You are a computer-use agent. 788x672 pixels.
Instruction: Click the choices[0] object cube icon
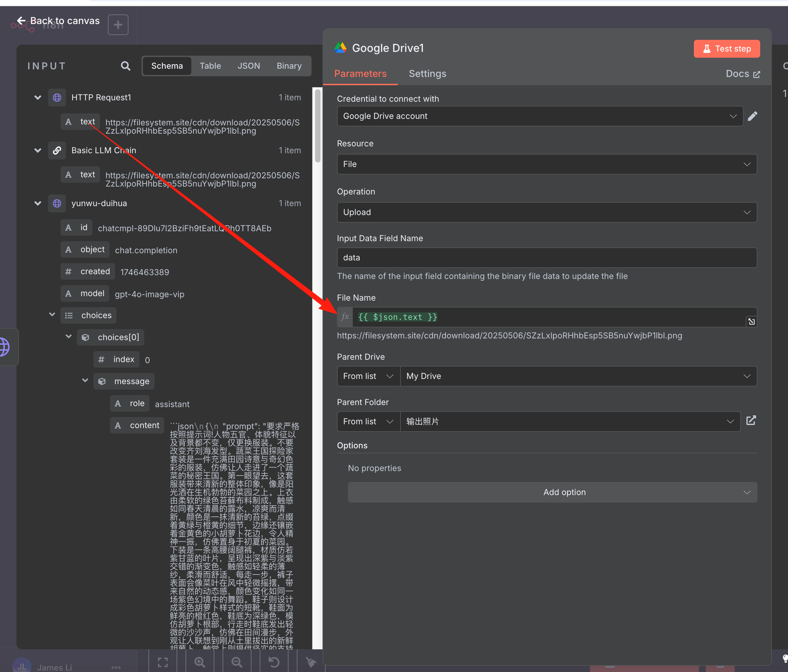86,337
